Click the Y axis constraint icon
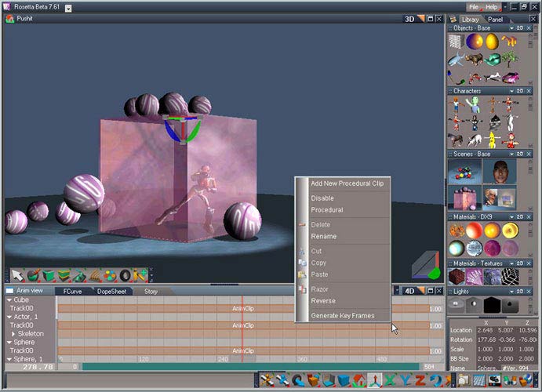This screenshot has height=392, width=542. pos(405,381)
